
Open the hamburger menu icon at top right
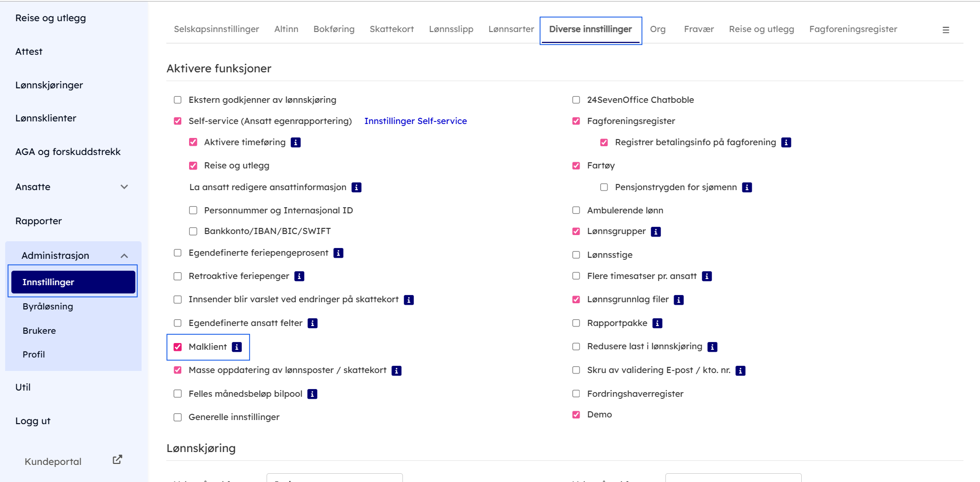coord(945,30)
